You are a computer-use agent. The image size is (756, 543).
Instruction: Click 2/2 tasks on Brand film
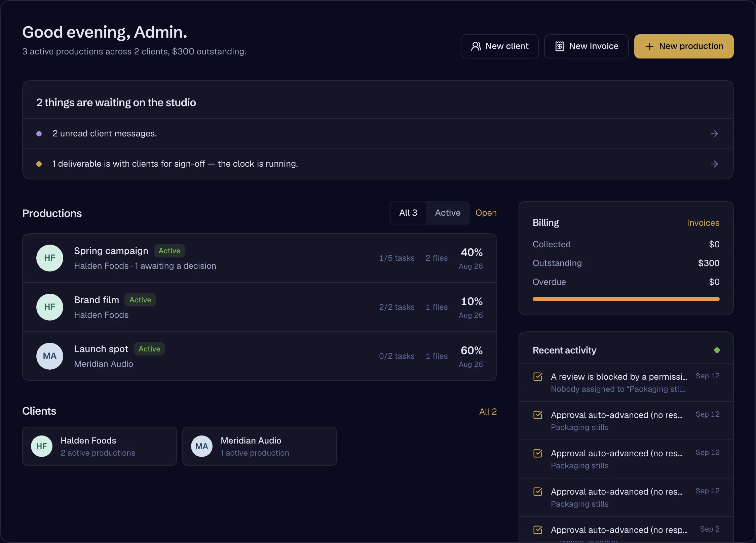(397, 307)
